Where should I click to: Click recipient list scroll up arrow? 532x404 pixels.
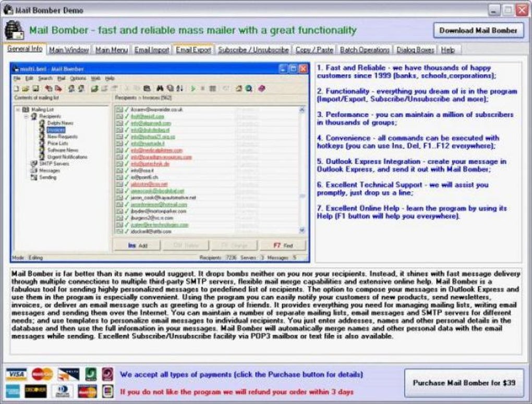pyautogui.click(x=301, y=109)
